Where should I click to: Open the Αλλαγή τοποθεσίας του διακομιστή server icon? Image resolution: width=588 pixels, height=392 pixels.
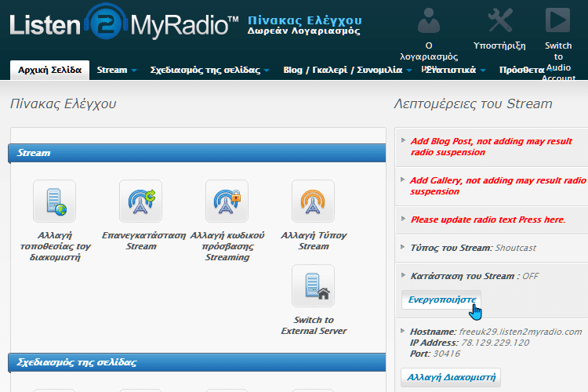pos(54,201)
